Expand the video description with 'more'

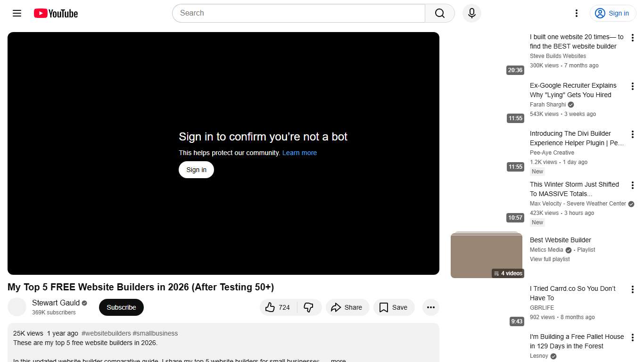(338, 360)
